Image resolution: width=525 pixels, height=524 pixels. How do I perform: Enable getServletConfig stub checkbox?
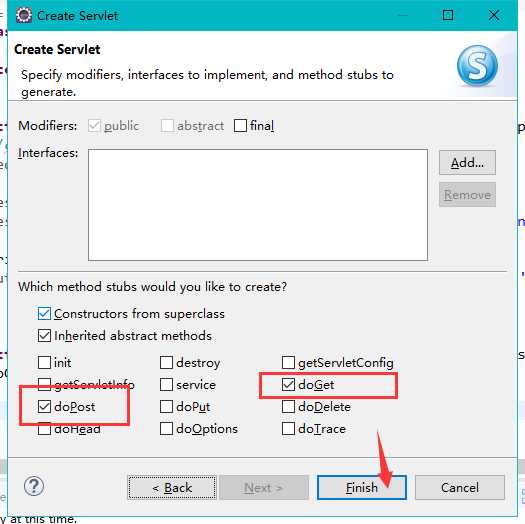[x=288, y=362]
